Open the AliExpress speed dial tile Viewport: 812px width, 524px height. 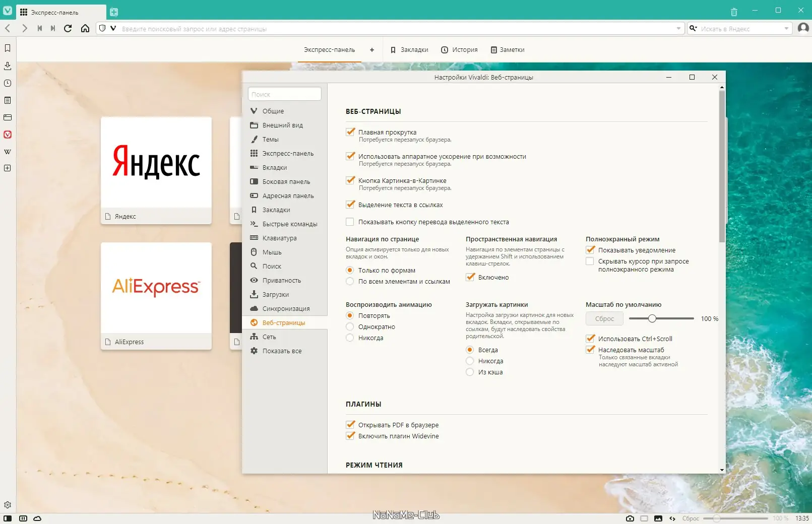(156, 287)
